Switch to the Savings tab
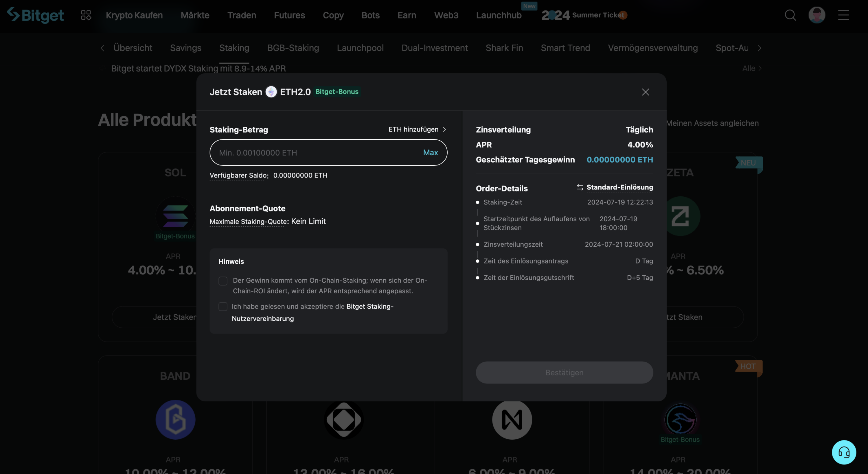This screenshot has height=474, width=868. [186, 48]
